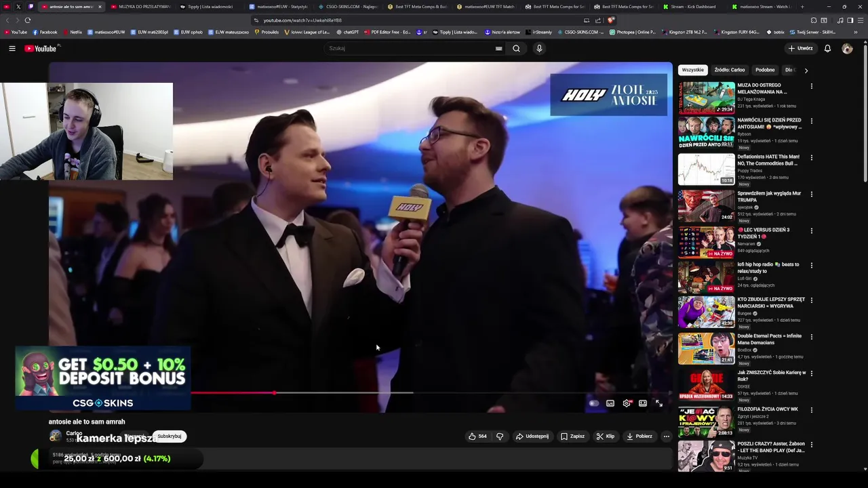Image resolution: width=868 pixels, height=488 pixels.
Task: Open Carloo channel avatar
Action: (56, 436)
